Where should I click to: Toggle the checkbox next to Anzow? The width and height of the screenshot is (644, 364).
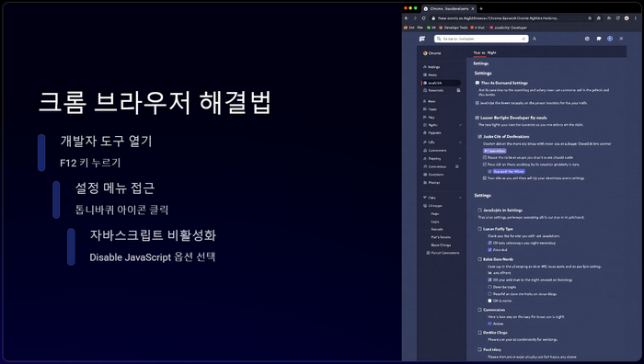(489, 324)
